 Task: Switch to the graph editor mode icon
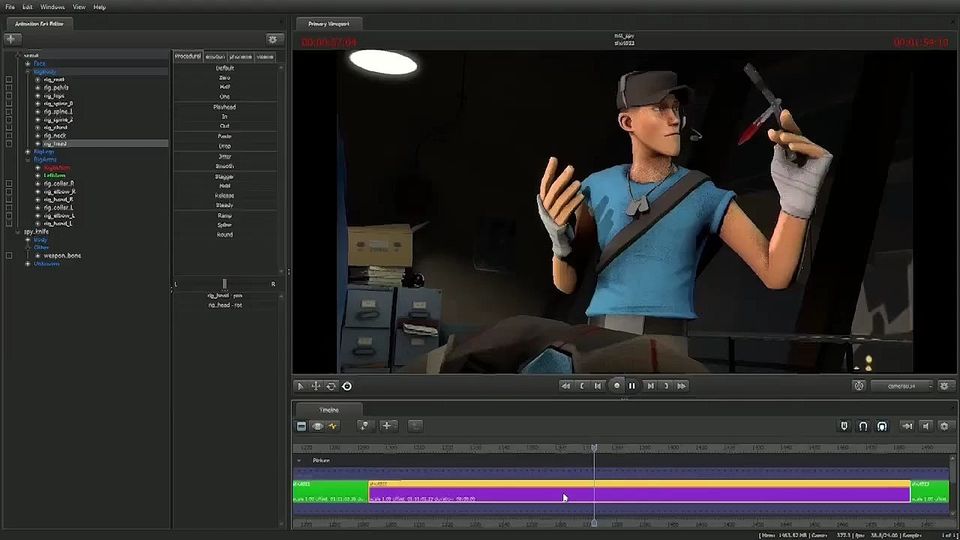click(x=333, y=426)
